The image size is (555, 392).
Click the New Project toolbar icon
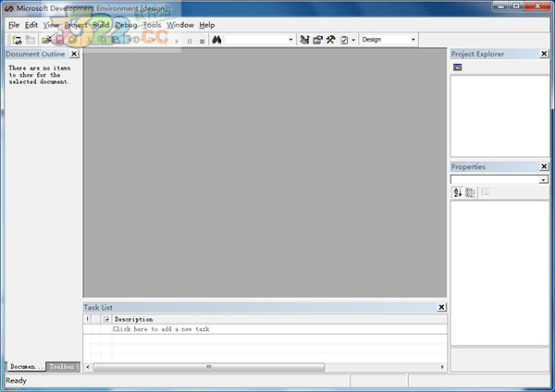[x=17, y=40]
